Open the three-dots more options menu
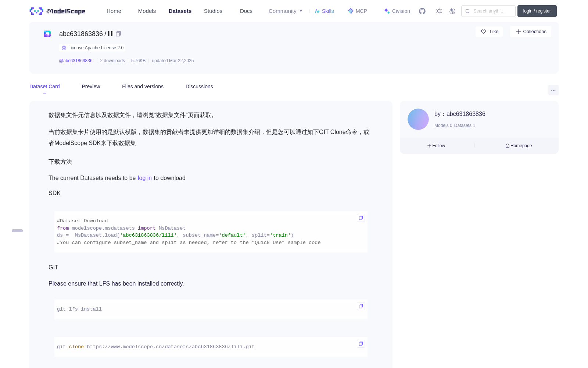This screenshot has width=588, height=368. point(553,90)
